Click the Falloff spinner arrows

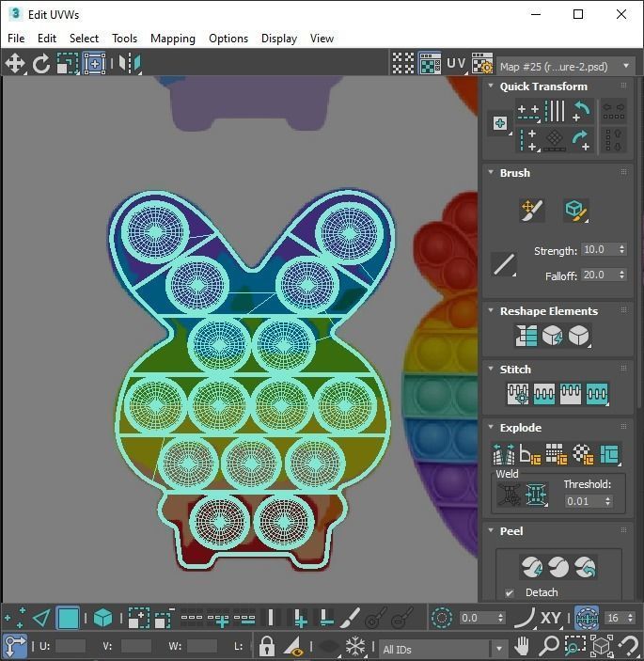(x=622, y=275)
